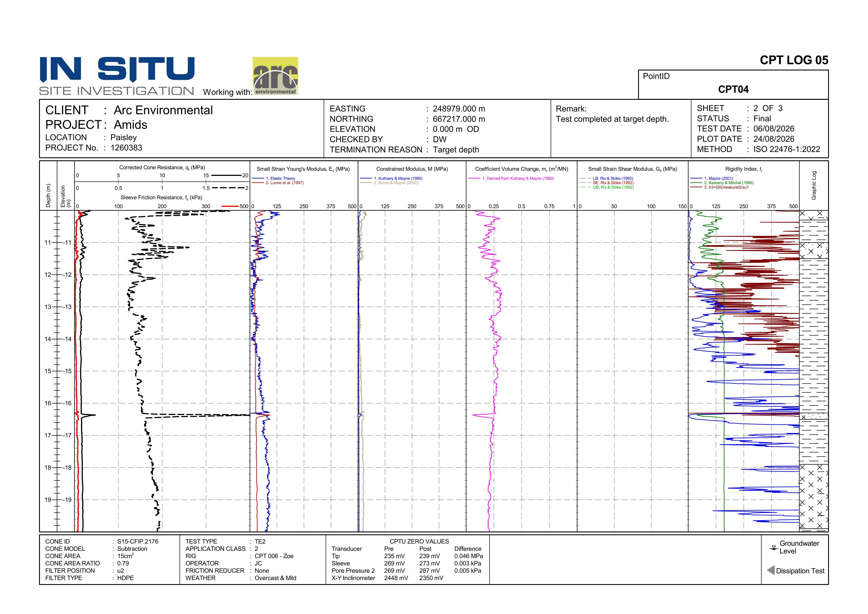Screen dimensions: 868x614
Task: Select the cone ID 'S15-CFIP.2176'
Action: (x=138, y=541)
